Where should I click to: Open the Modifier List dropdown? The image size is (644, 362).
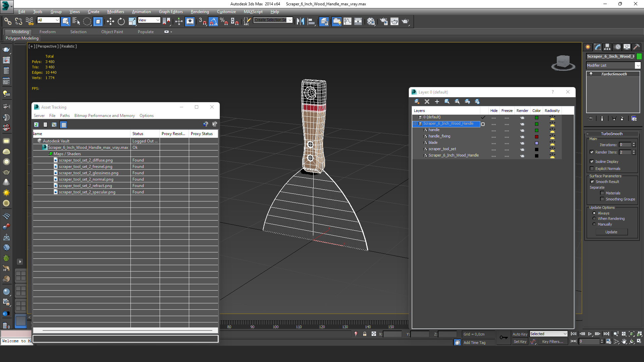[638, 65]
